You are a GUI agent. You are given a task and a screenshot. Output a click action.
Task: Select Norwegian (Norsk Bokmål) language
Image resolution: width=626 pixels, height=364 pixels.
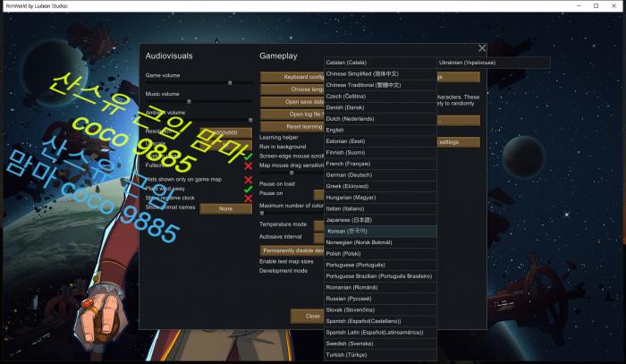(380, 242)
